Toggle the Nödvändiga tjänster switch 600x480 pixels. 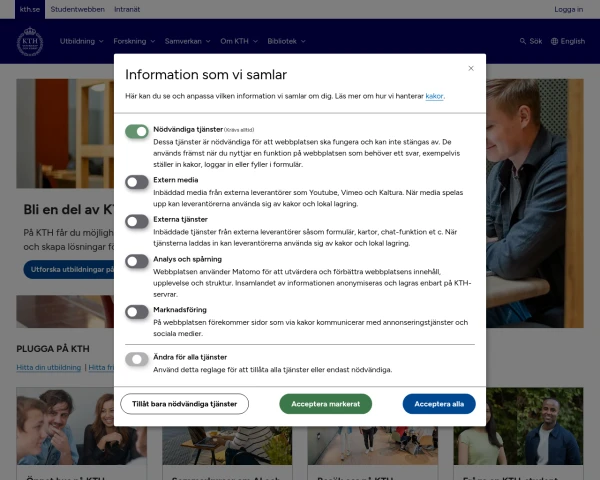coord(137,131)
